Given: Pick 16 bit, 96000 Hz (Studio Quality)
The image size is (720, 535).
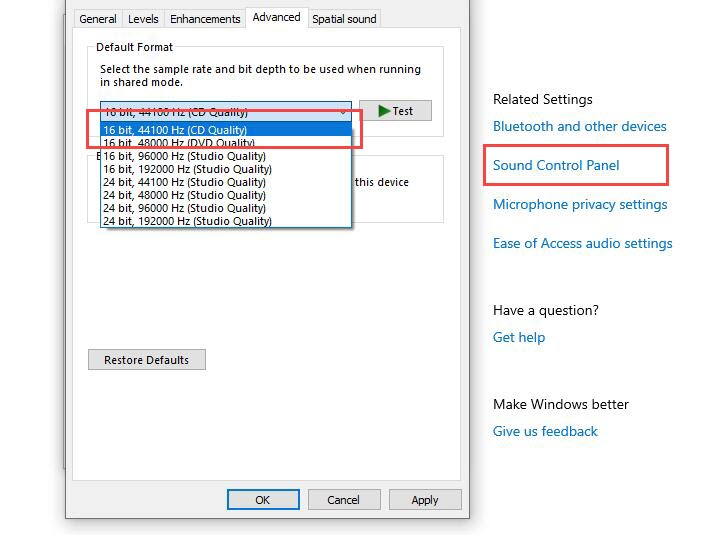Looking at the screenshot, I should click(226, 156).
